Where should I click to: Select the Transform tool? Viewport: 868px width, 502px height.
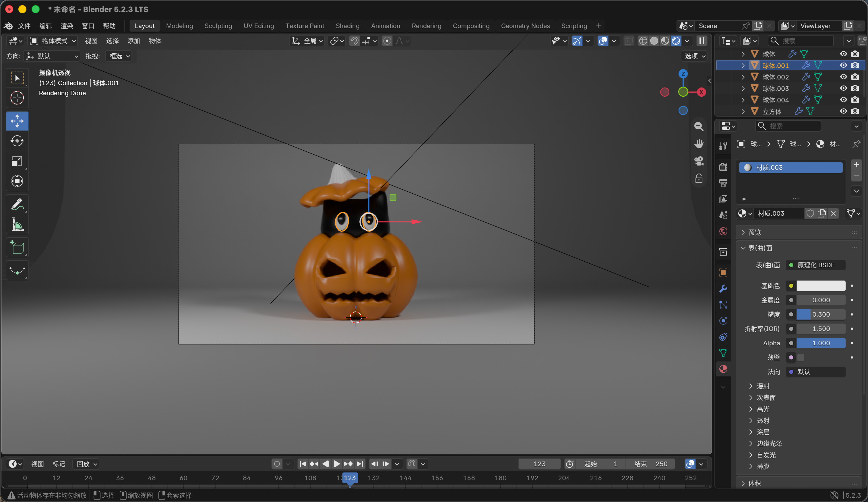point(17,181)
